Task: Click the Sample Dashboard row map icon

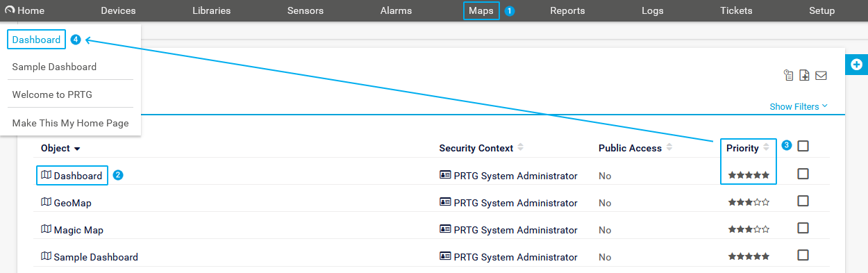Action: click(x=47, y=256)
